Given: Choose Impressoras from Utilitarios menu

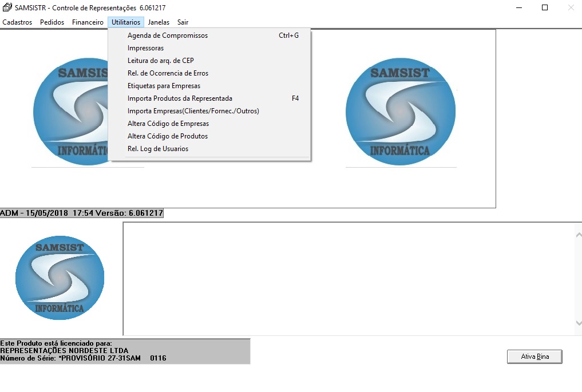Looking at the screenshot, I should pos(209,48).
